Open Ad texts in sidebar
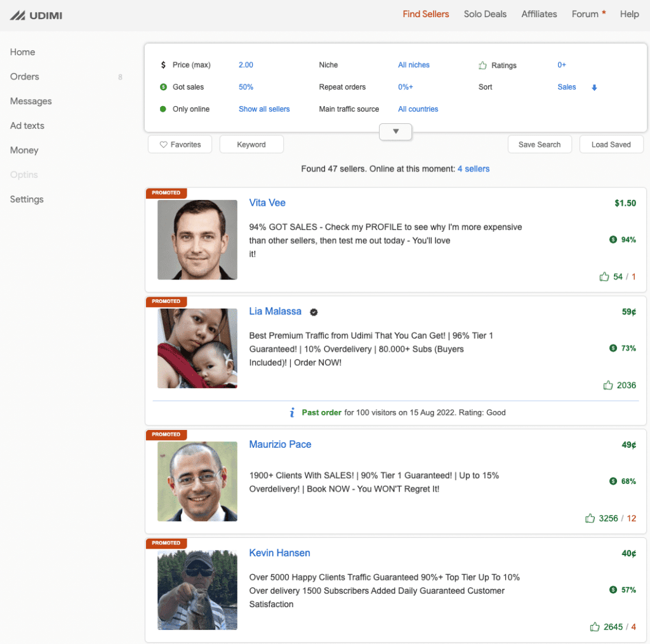Viewport: 650px width, 644px height. click(x=27, y=126)
